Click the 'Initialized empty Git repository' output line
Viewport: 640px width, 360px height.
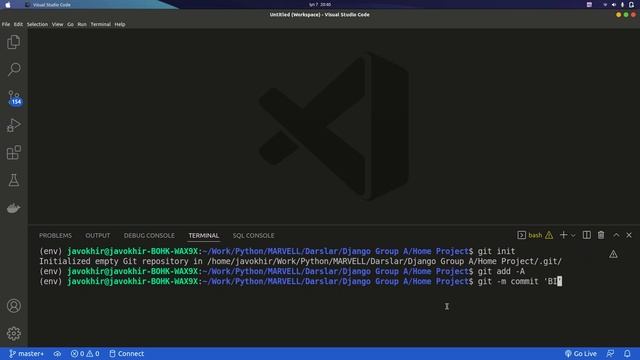300,261
